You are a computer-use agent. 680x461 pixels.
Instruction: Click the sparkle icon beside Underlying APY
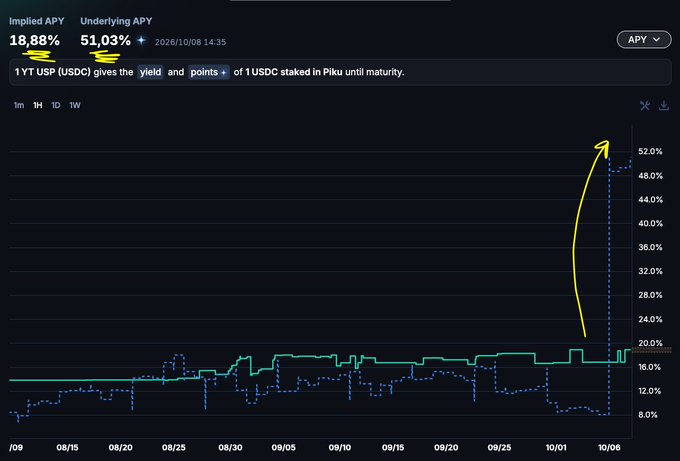click(141, 40)
